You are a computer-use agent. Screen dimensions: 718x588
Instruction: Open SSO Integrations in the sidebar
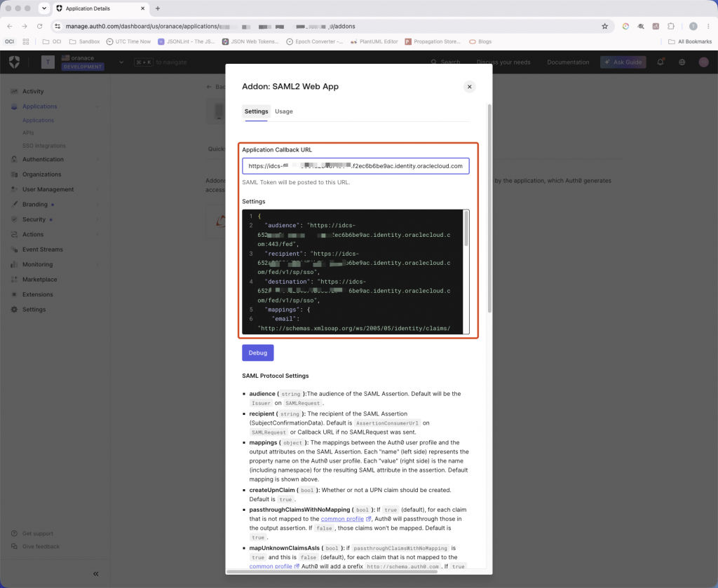tap(44, 146)
